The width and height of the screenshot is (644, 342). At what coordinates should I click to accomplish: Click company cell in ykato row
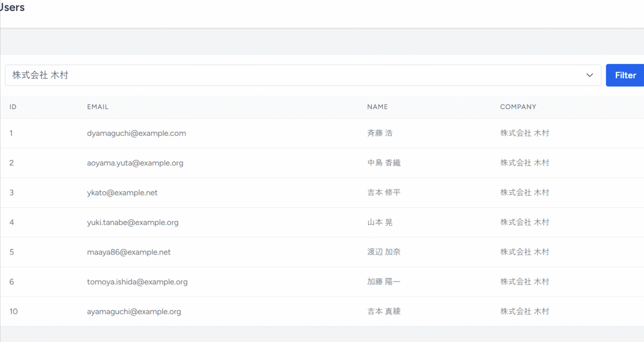[x=524, y=193]
